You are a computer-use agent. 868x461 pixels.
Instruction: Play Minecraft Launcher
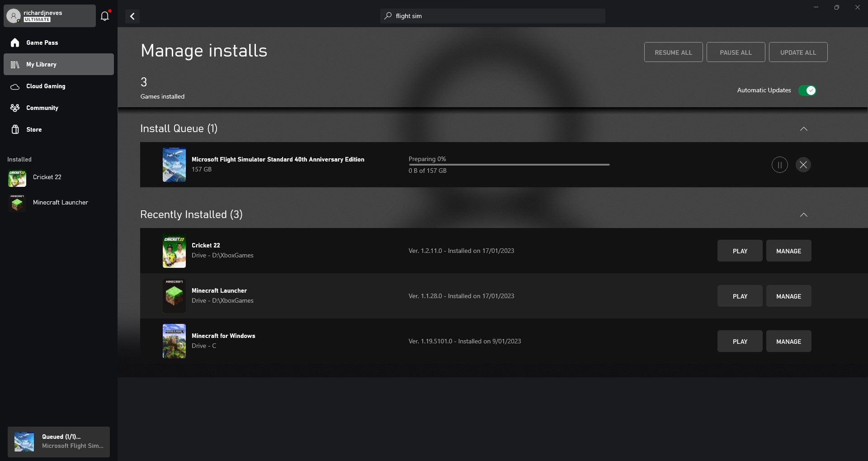740,296
